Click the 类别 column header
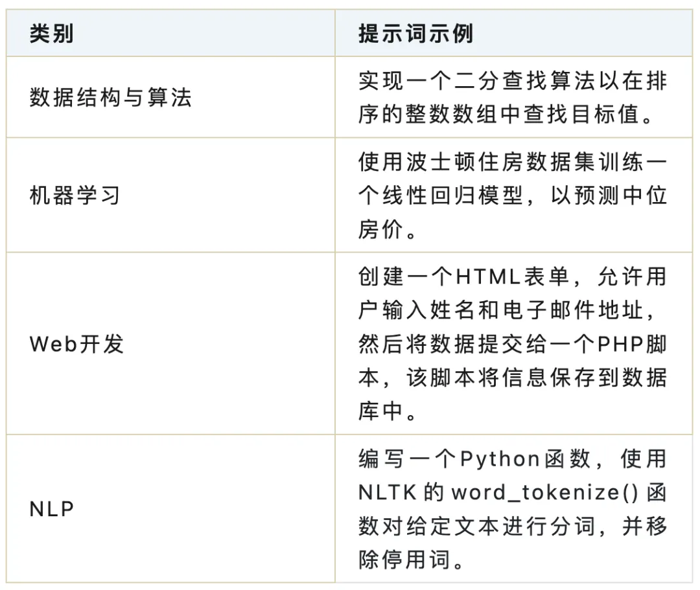This screenshot has height=590, width=700. click(51, 34)
